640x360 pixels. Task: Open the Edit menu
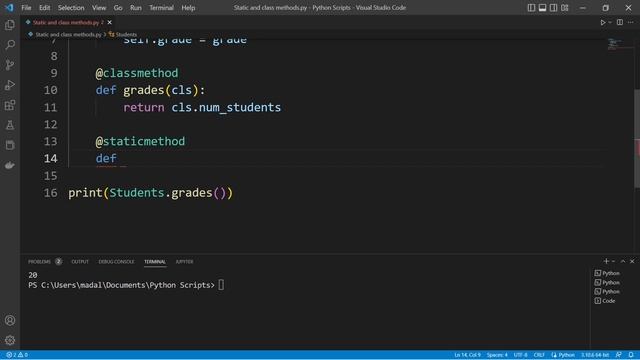(x=44, y=8)
